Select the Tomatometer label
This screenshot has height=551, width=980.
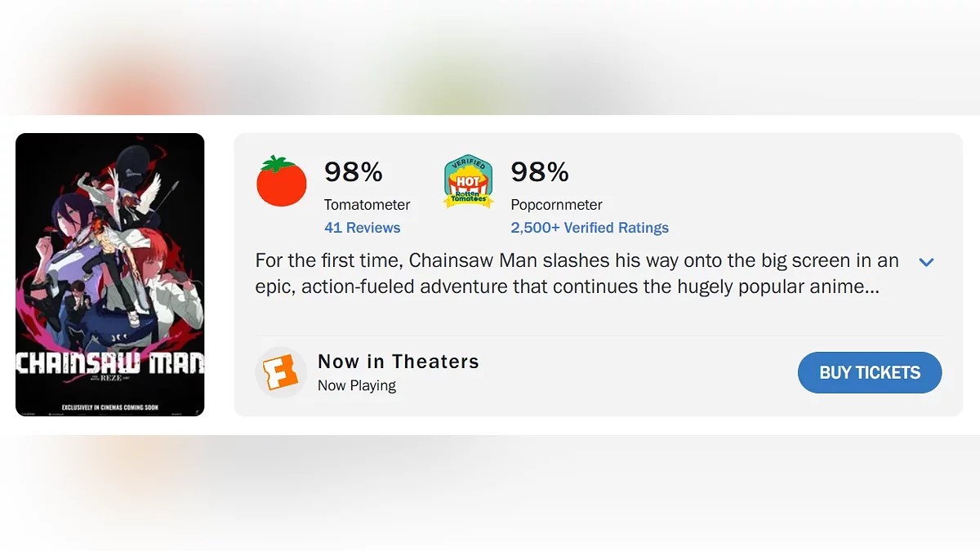367,205
